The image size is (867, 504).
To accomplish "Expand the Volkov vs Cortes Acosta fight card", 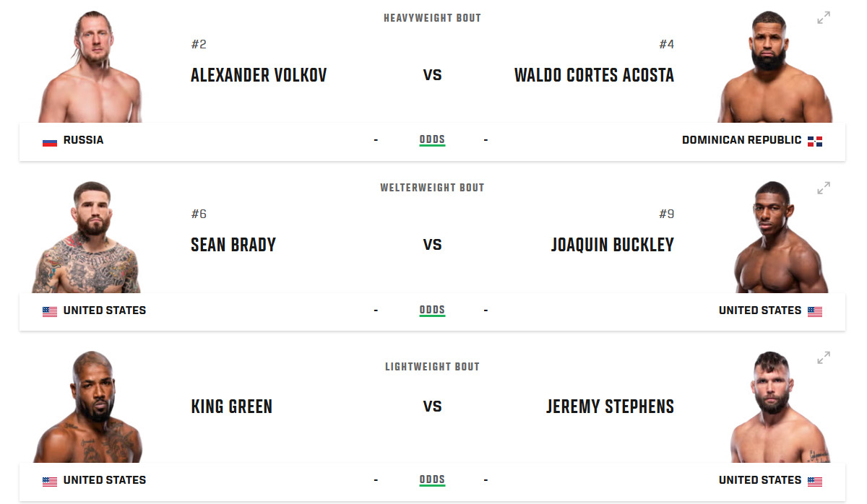I will (824, 18).
